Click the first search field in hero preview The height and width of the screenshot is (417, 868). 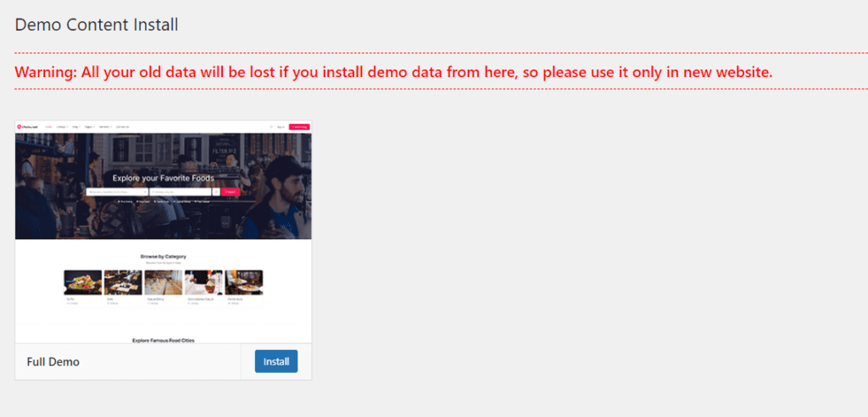click(117, 192)
